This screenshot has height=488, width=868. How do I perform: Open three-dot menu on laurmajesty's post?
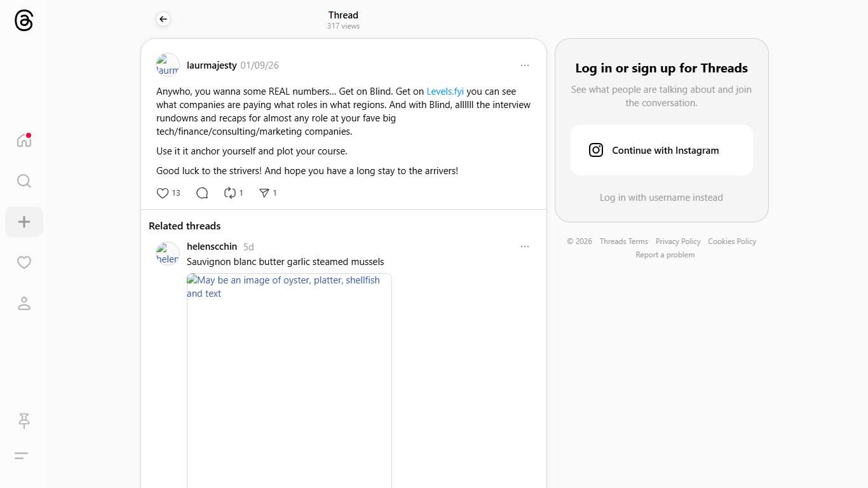tap(524, 65)
